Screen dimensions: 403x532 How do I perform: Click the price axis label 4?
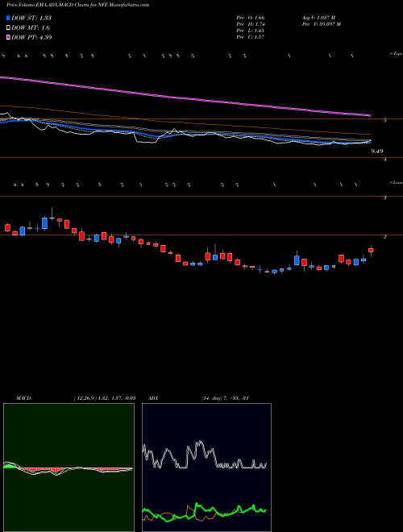(385, 159)
